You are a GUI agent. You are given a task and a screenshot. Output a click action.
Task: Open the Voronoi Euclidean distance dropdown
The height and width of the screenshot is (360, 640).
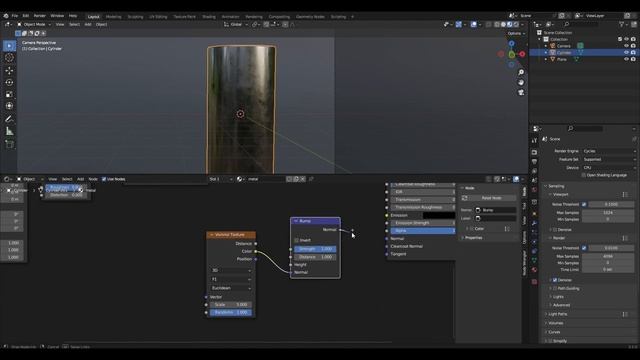231,288
